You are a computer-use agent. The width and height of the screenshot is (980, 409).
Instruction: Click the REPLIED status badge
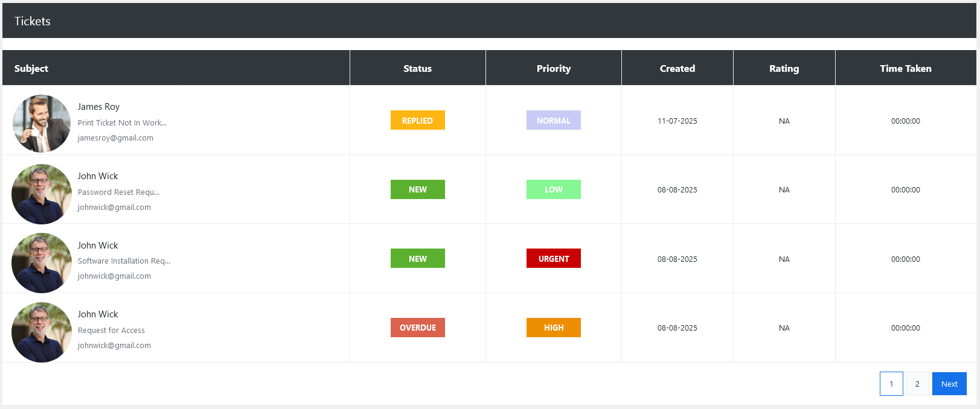click(417, 120)
